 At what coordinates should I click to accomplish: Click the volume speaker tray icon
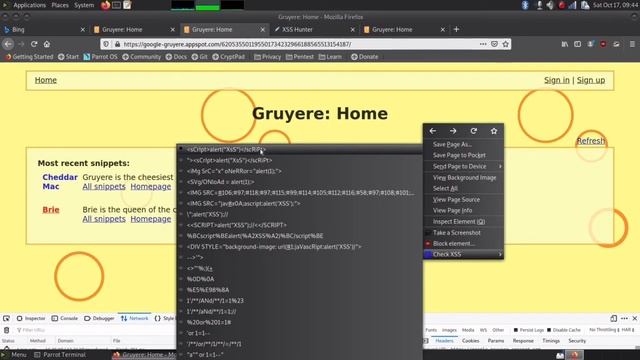point(550,5)
